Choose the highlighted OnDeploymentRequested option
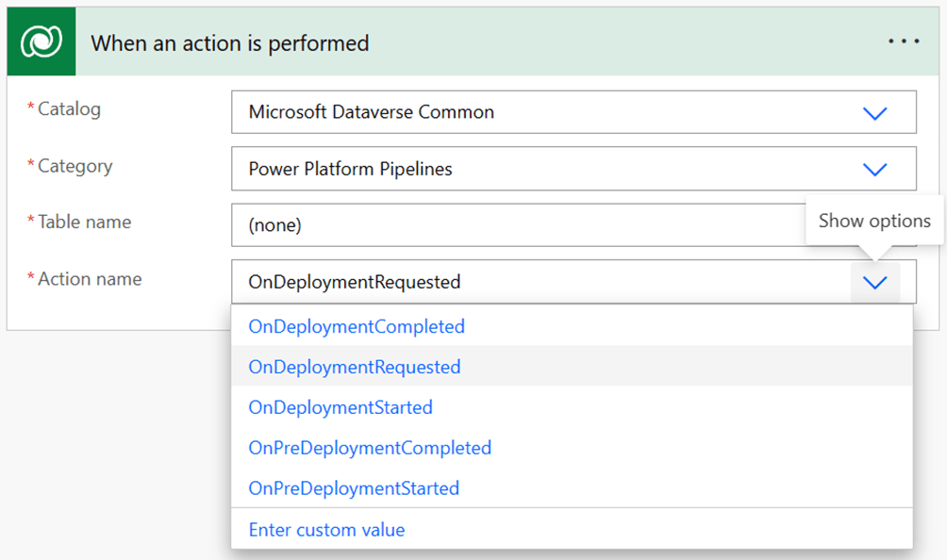Image resolution: width=947 pixels, height=560 pixels. click(354, 367)
